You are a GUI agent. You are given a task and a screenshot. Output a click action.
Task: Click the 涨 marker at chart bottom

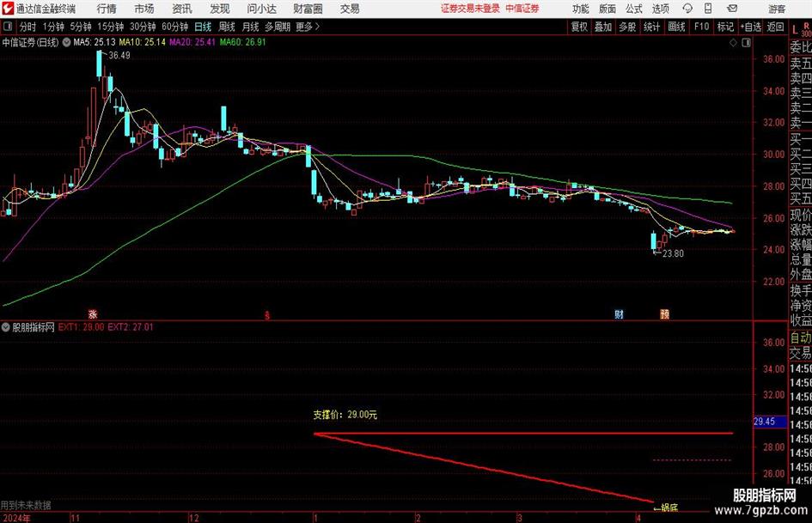(x=93, y=313)
